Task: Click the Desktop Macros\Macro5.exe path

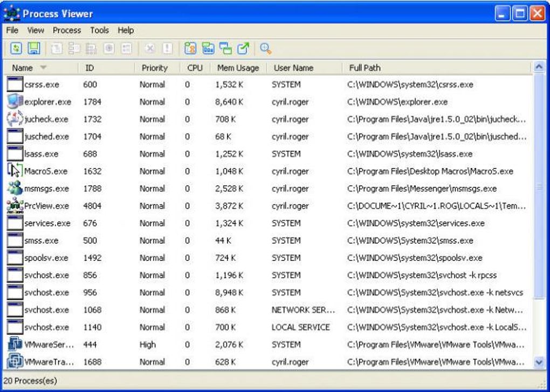Action: tap(430, 171)
